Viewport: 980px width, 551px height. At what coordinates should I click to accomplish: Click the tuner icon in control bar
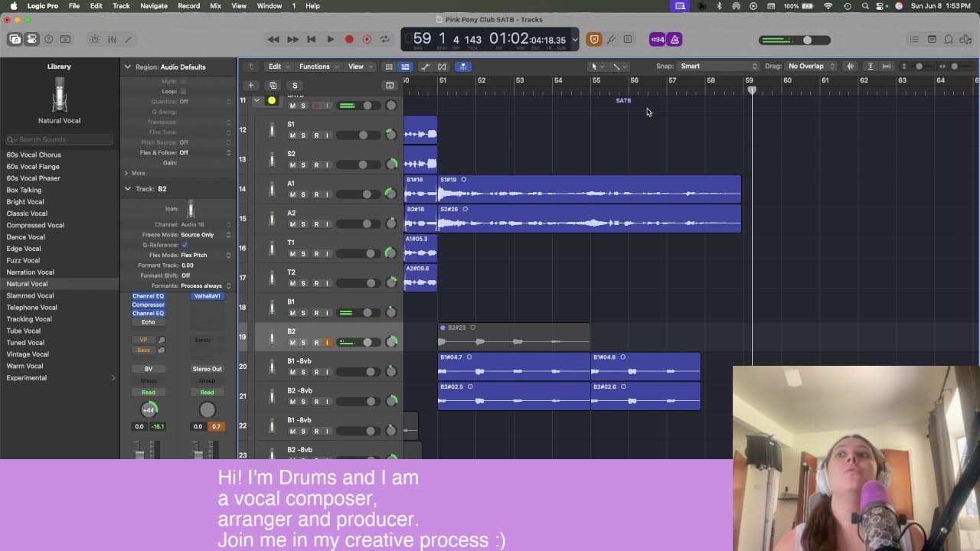tap(611, 39)
